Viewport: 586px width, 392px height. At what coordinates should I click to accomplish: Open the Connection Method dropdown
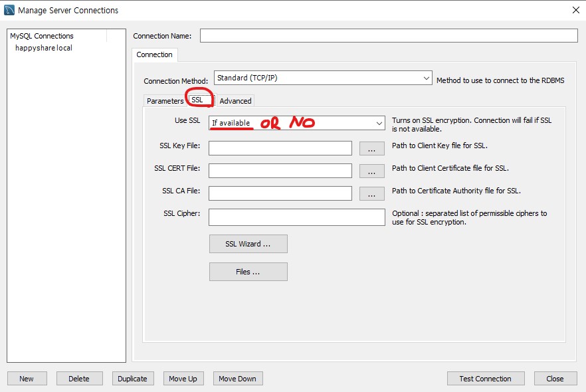(x=323, y=78)
